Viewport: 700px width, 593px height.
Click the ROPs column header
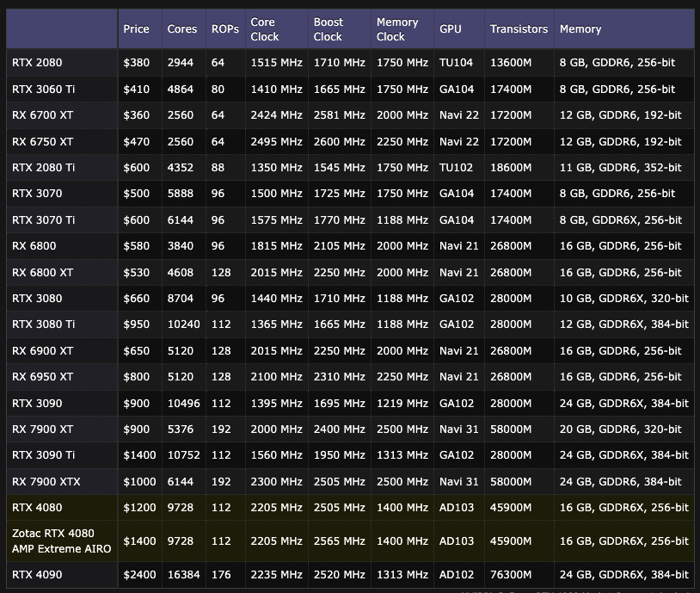[225, 29]
